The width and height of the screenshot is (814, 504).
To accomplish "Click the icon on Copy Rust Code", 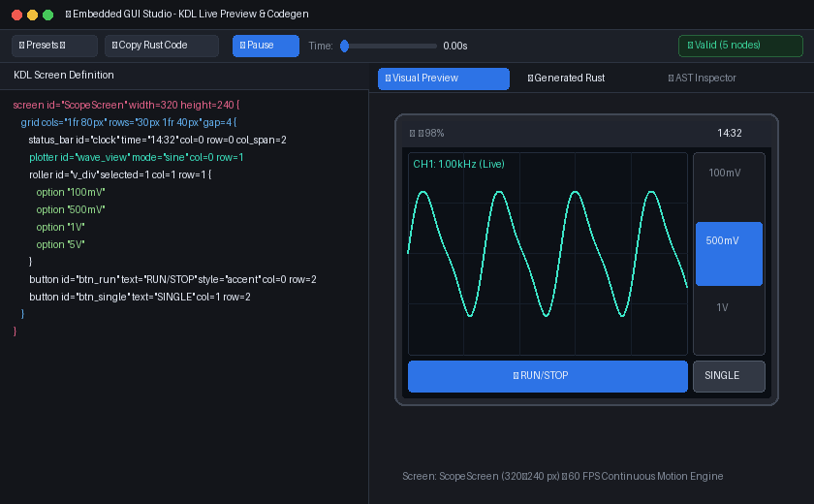I will click(114, 46).
